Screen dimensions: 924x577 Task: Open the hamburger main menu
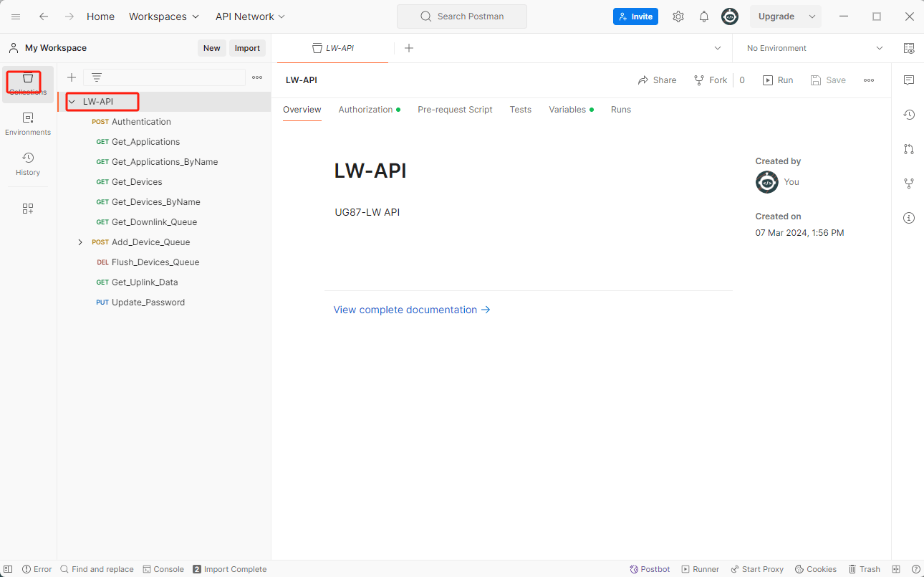tap(16, 16)
